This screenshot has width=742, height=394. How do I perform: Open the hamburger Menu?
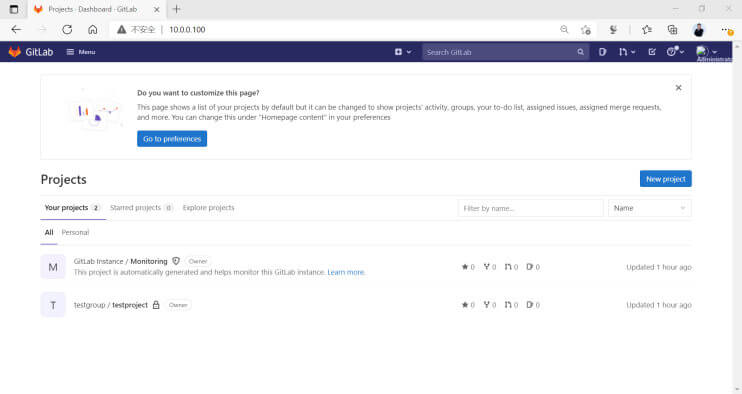coord(81,52)
